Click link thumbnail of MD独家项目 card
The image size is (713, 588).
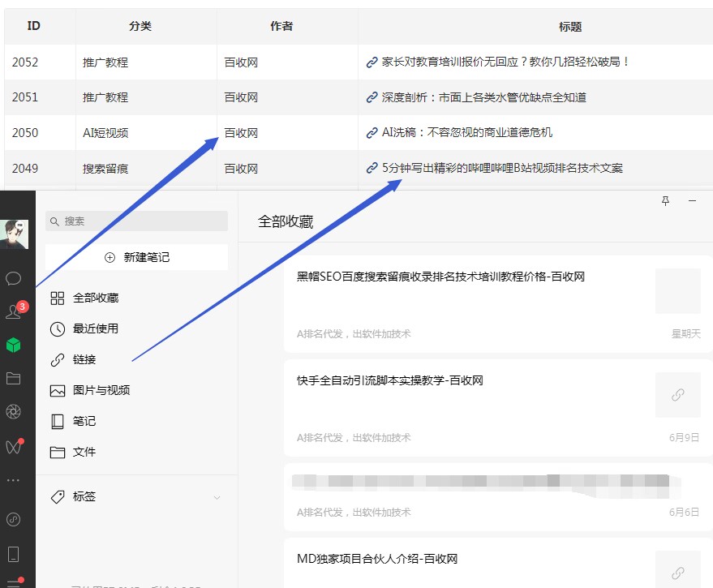(x=678, y=571)
